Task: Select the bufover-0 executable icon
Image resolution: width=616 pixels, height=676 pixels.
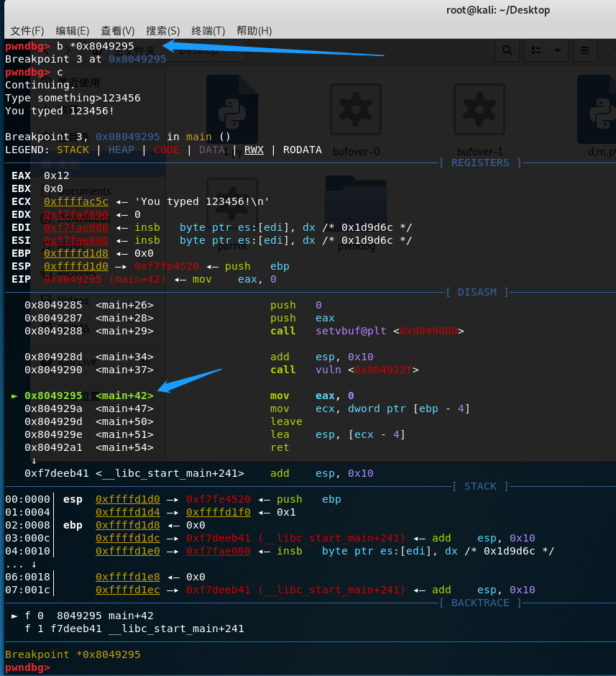Action: [x=356, y=109]
